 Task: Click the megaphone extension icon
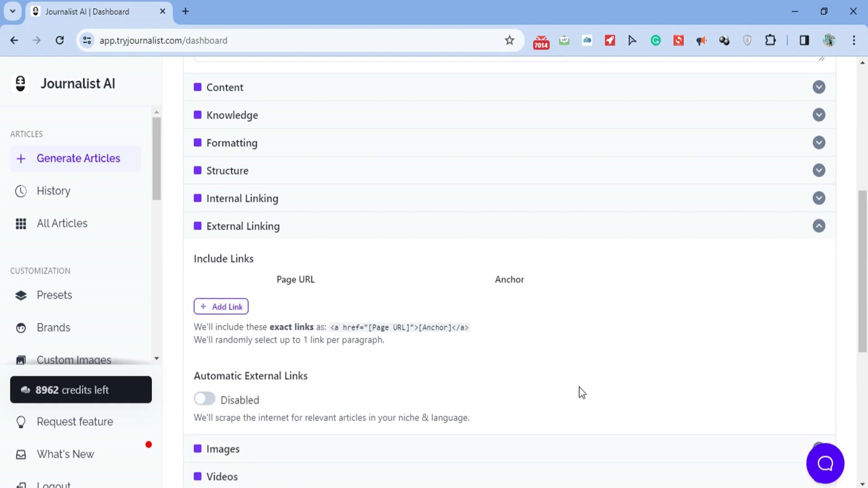click(x=701, y=41)
